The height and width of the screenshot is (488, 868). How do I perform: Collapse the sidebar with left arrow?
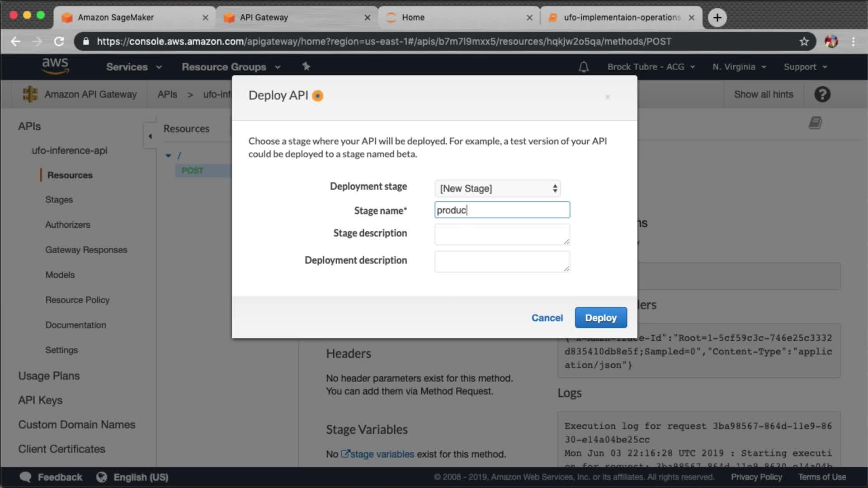(150, 136)
